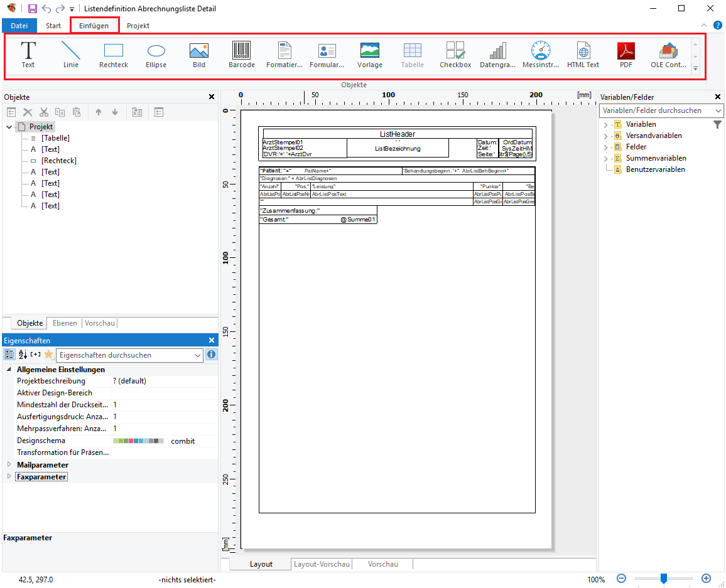Close the Eigenschaften panel
This screenshot has width=726, height=588.
click(212, 340)
